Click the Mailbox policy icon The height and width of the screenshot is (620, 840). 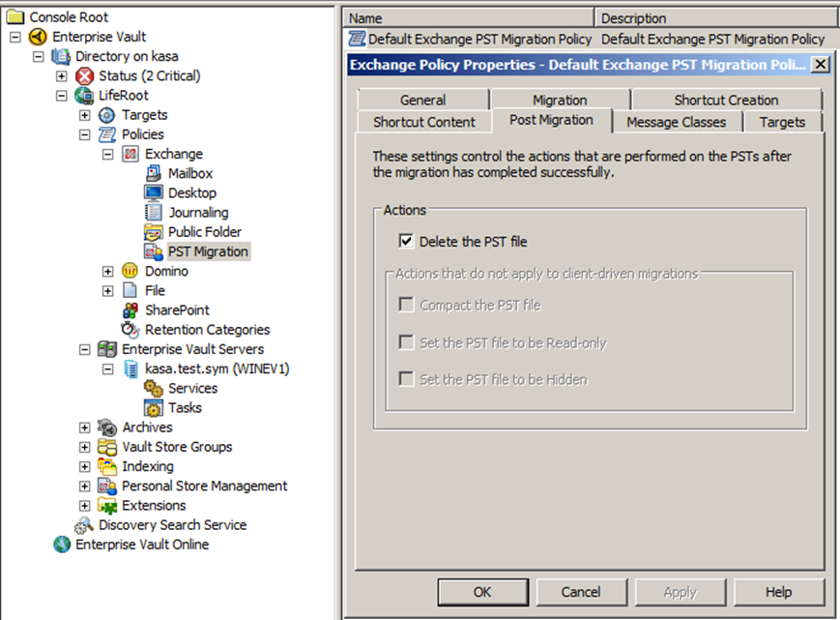(154, 173)
